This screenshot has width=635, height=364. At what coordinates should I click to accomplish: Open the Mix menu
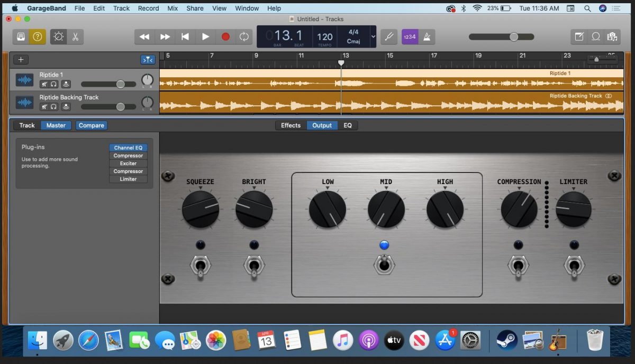[171, 8]
